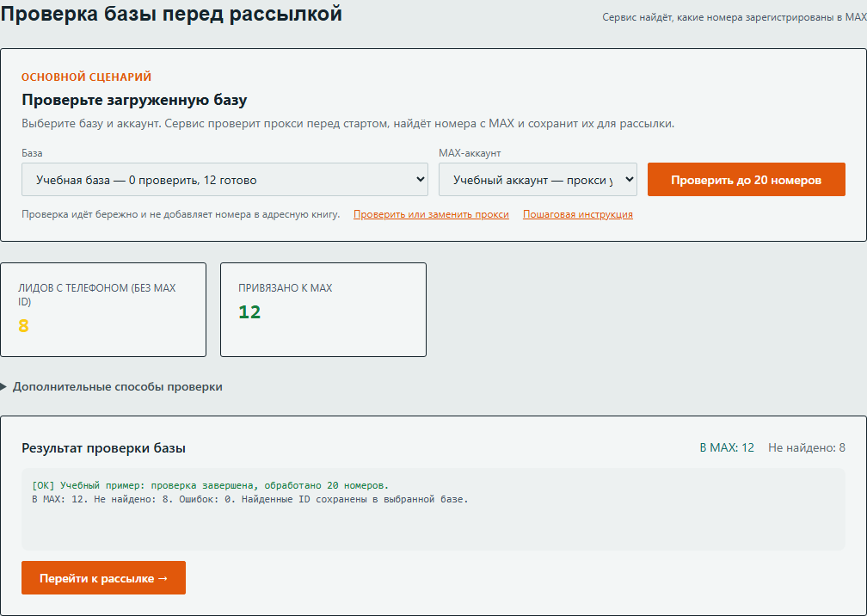Click the ОСНОВНОЙ СЦЕНАРИЙ label

pyautogui.click(x=86, y=77)
